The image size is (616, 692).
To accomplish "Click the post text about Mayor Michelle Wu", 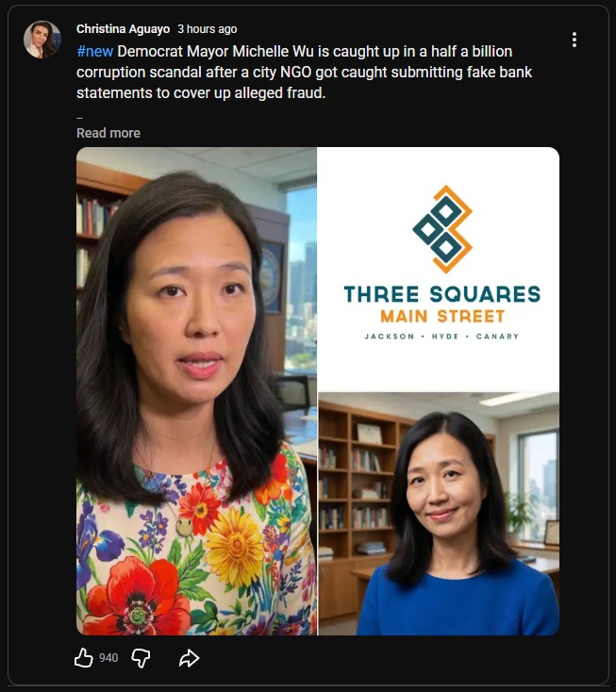I will (305, 73).
